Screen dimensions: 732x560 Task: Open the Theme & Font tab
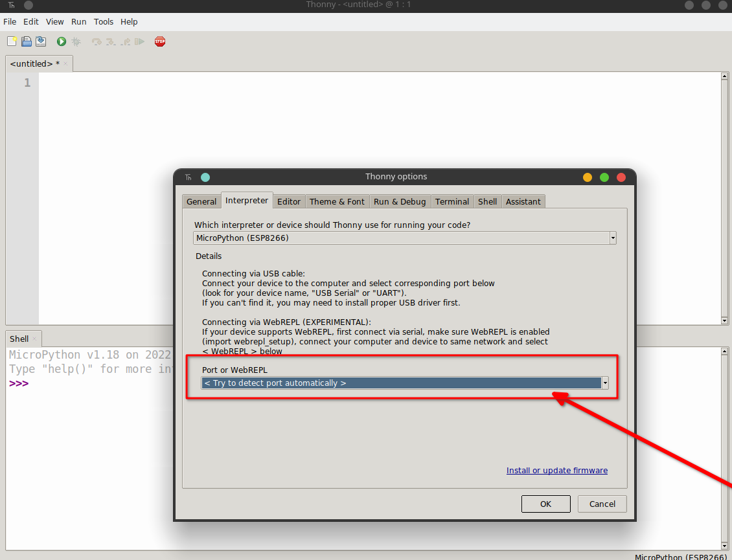pos(337,201)
